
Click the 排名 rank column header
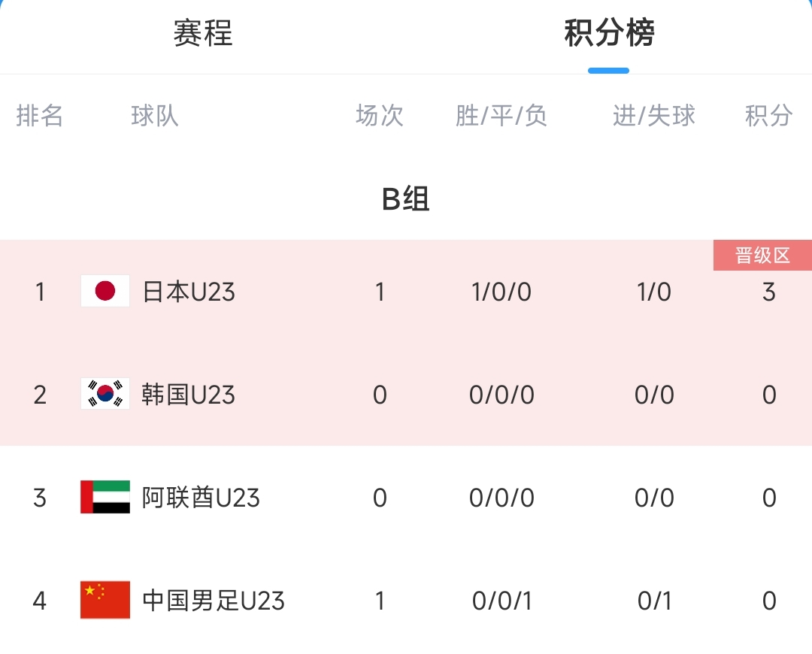click(x=40, y=116)
